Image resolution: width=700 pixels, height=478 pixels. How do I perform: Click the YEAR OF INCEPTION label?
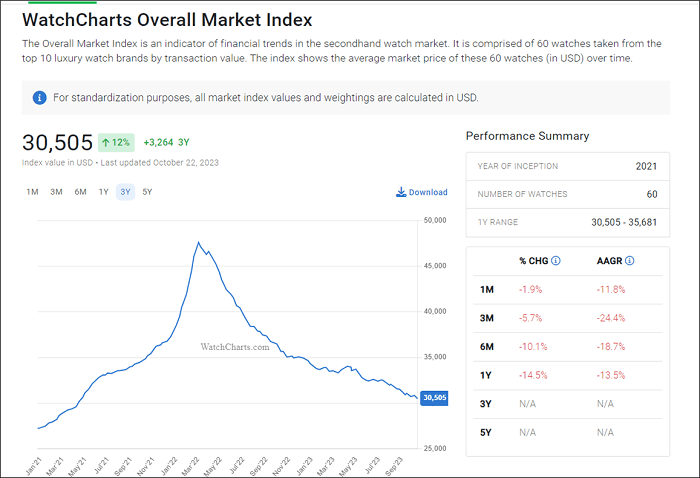[x=517, y=166]
